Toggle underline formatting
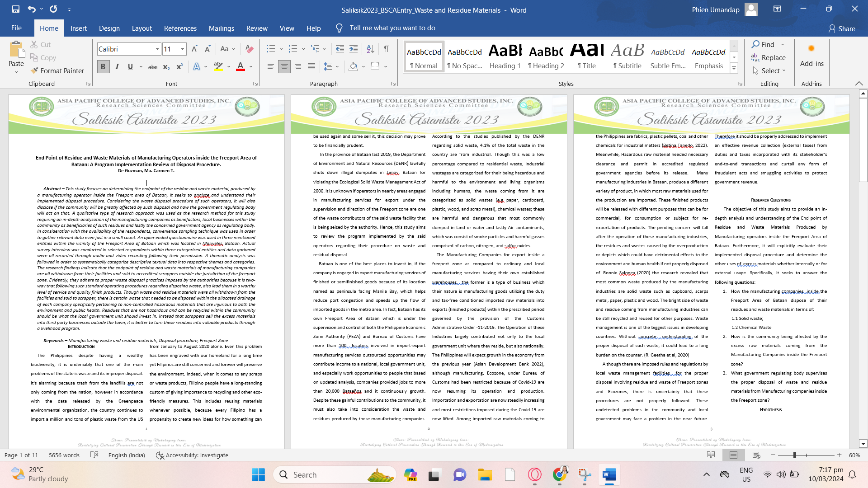This screenshot has height=488, width=868. point(130,67)
